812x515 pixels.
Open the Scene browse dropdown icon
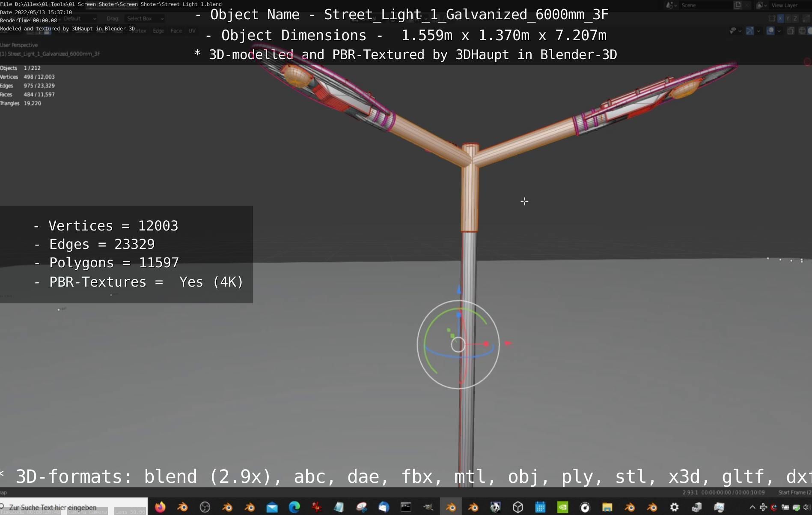671,5
